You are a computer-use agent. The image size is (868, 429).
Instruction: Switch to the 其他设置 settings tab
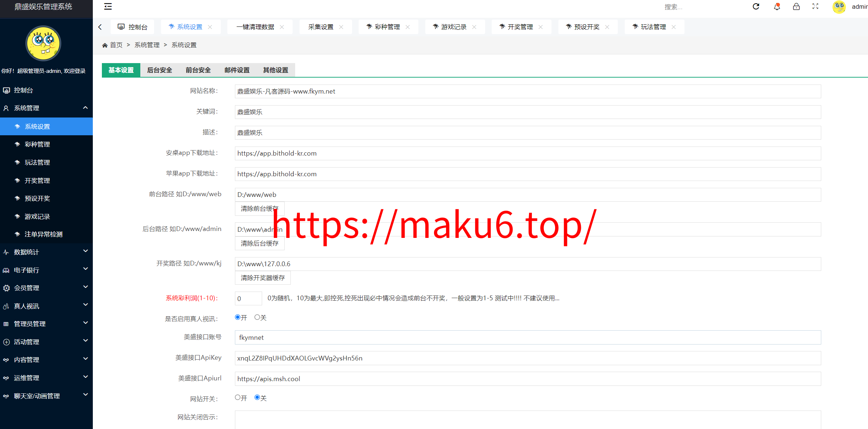point(276,70)
